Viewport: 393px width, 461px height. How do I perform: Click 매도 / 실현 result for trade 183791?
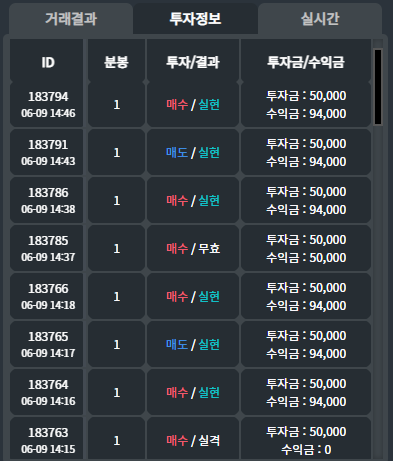(193, 153)
